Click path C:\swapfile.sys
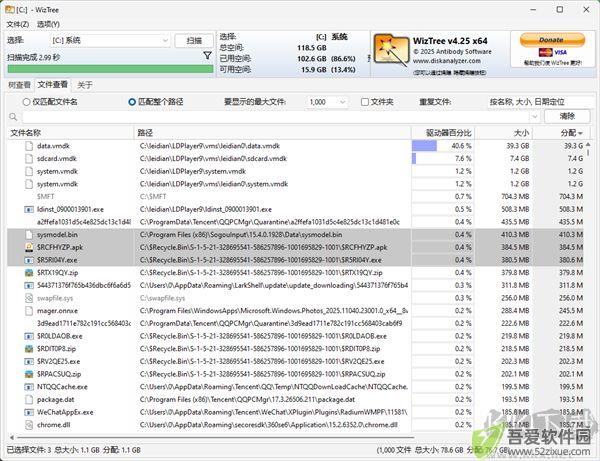This screenshot has height=461, width=600. pos(162,298)
